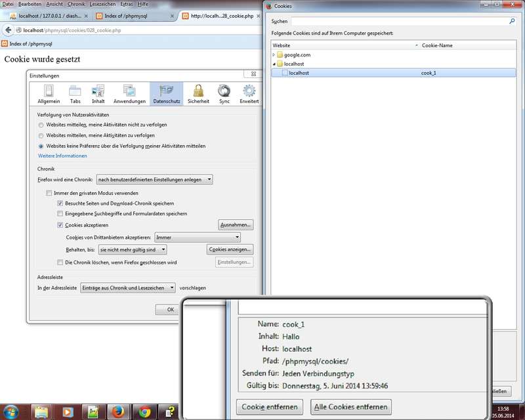This screenshot has width=525, height=420.
Task: Click 'Alle Cookies entfernen' button
Action: pyautogui.click(x=351, y=407)
